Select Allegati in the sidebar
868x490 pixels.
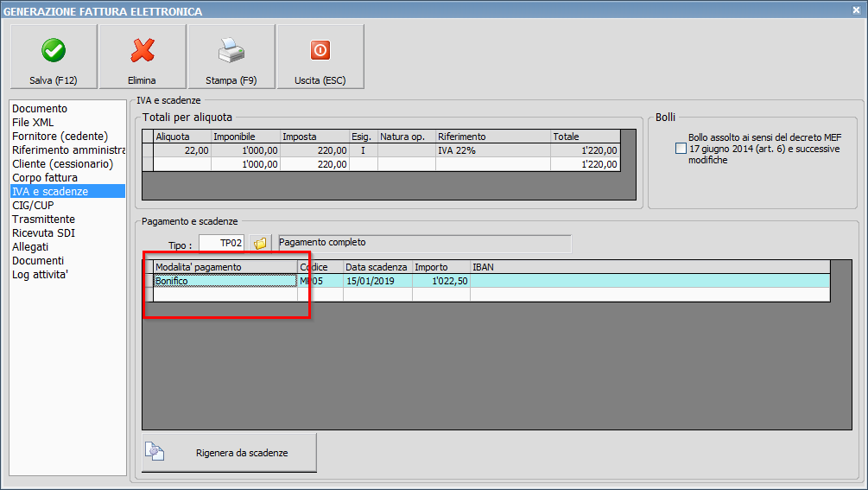point(67,247)
